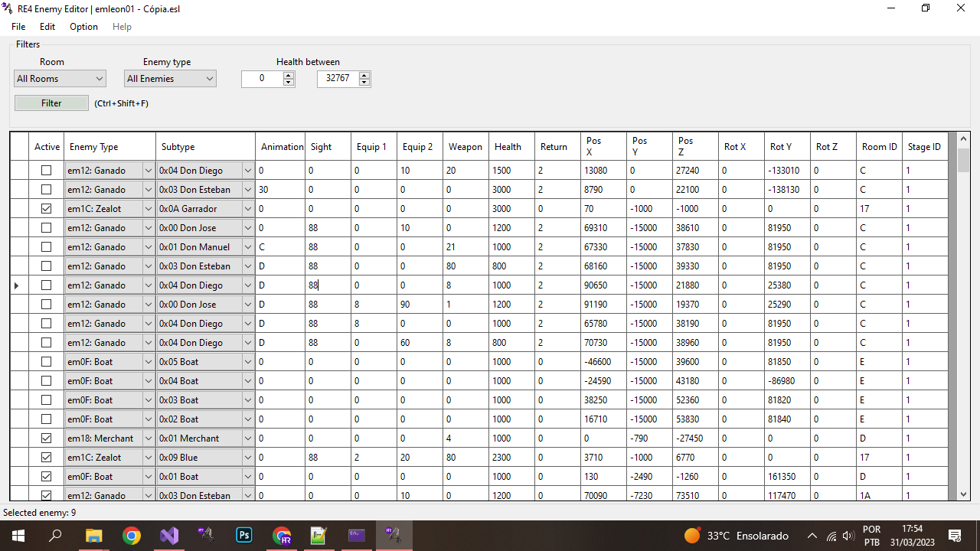Open Subtype dropdown for 0x01 Don Manuel
The height and width of the screenshot is (551, 980).
click(x=247, y=246)
